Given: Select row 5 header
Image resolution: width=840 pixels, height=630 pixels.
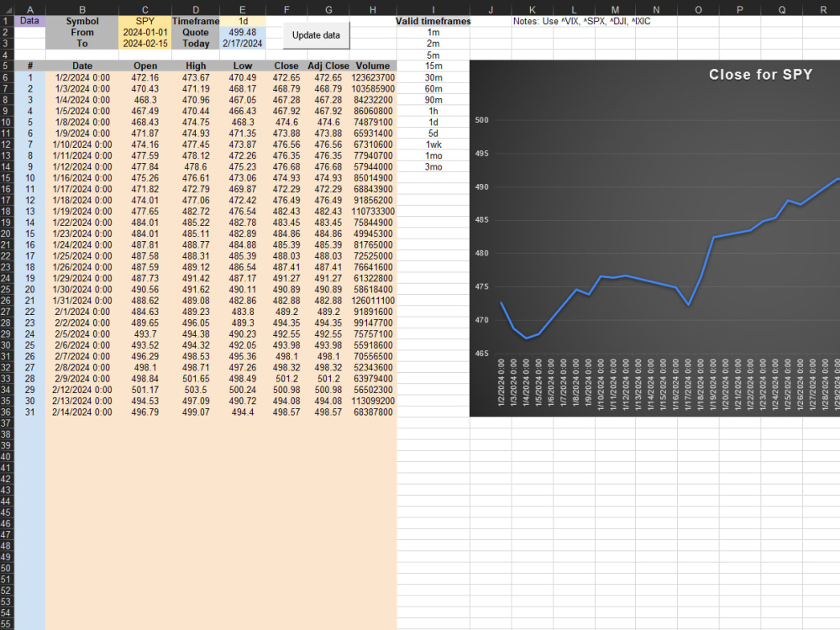Looking at the screenshot, I should [x=7, y=66].
